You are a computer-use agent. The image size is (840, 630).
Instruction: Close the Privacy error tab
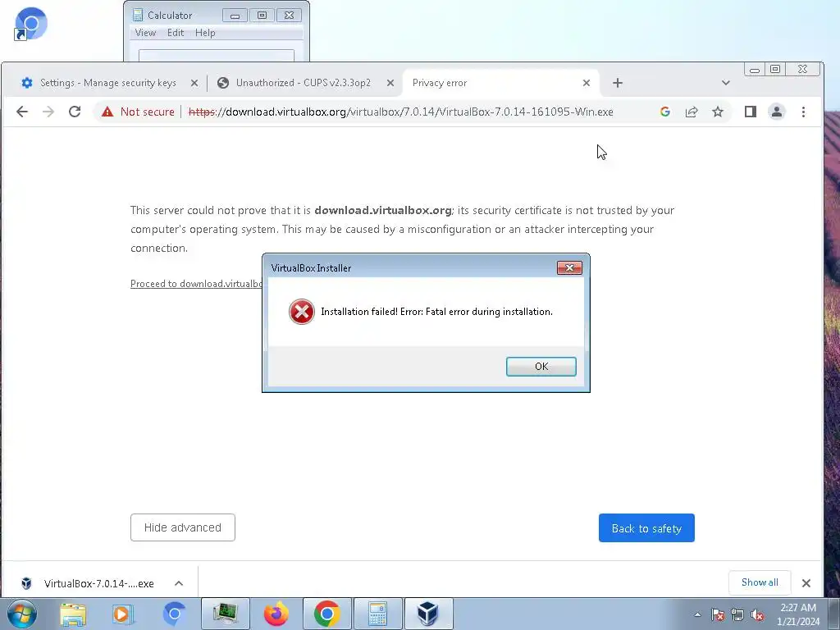click(x=586, y=83)
